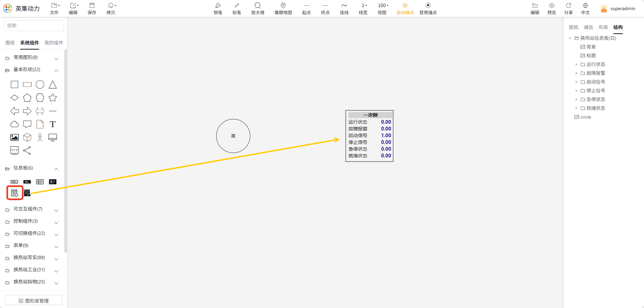This screenshot has width=644, height=308.
Task: Select the circle on the canvas
Action: 233,136
